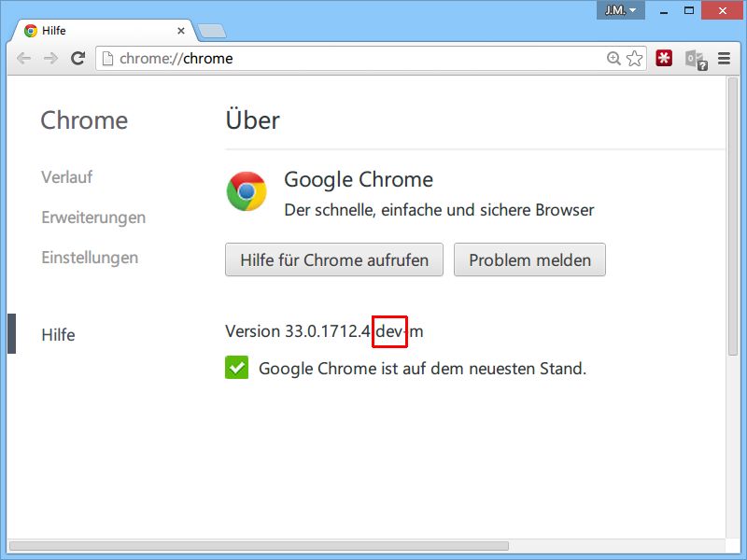This screenshot has height=560, width=747.
Task: Open the zoom magnifier icon
Action: click(x=613, y=59)
